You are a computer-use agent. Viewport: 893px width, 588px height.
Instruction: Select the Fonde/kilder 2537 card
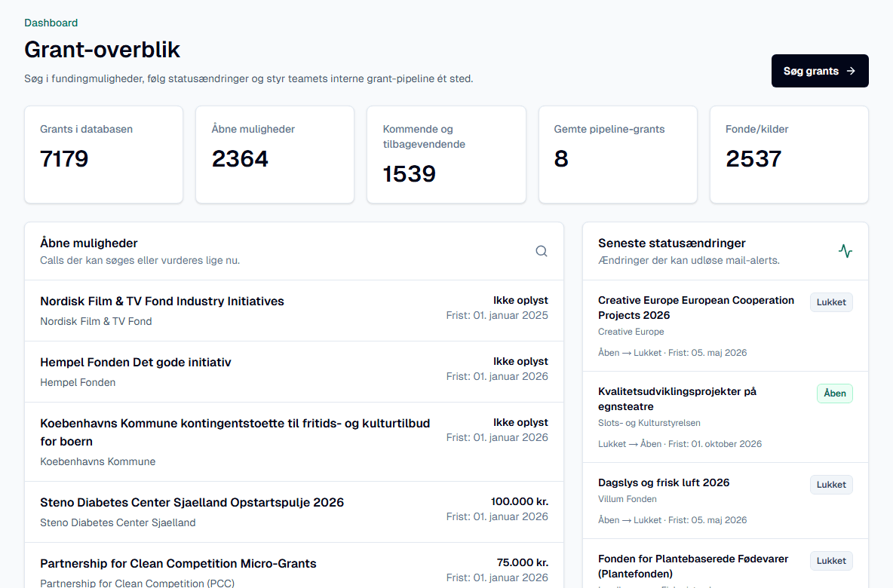789,155
